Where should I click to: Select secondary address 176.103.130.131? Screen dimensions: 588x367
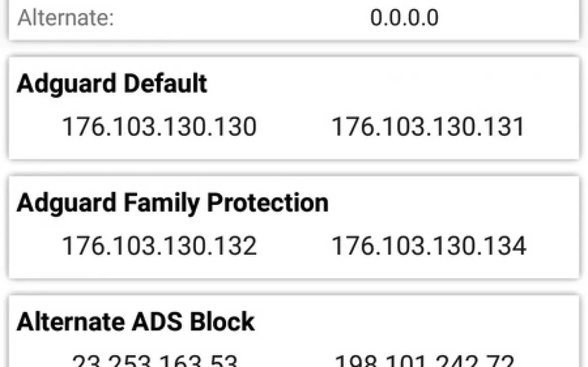tap(428, 127)
